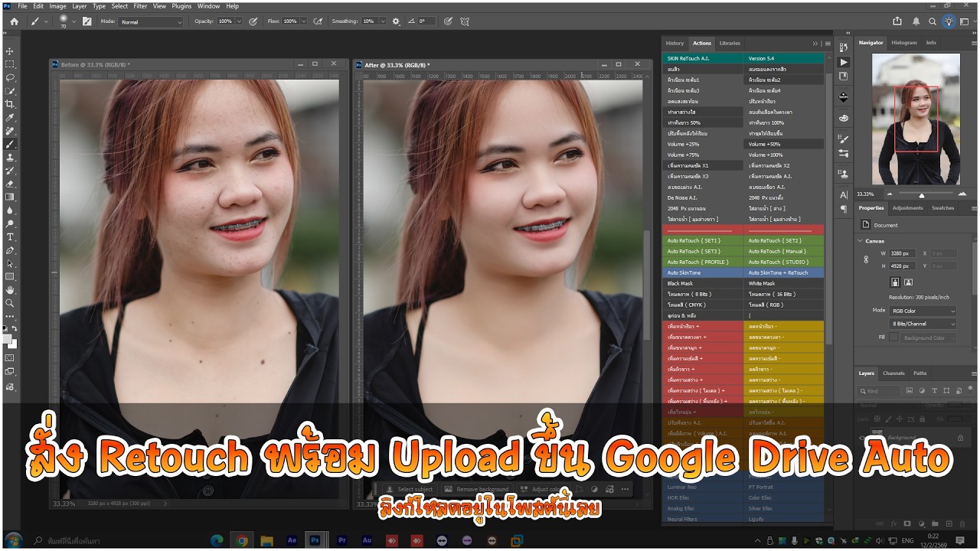The height and width of the screenshot is (551, 980).
Task: Click the Navigator zoom slider
Action: (921, 194)
